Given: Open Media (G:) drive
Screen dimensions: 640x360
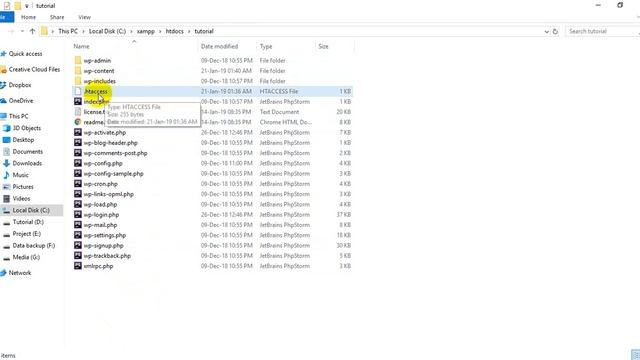Looking at the screenshot, I should (26, 258).
